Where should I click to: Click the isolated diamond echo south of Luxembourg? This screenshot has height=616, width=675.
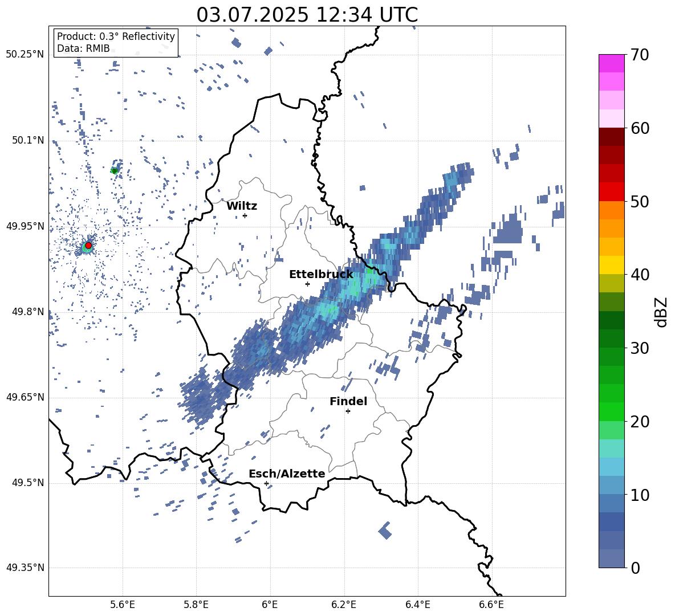(385, 531)
